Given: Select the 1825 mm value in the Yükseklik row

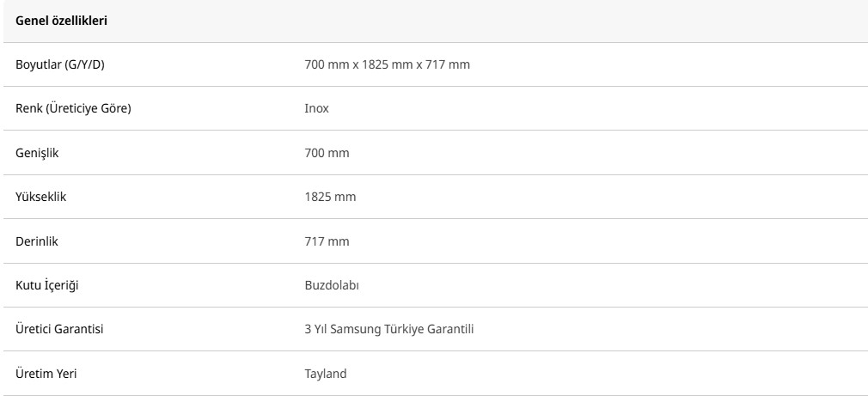Looking at the screenshot, I should point(330,197).
